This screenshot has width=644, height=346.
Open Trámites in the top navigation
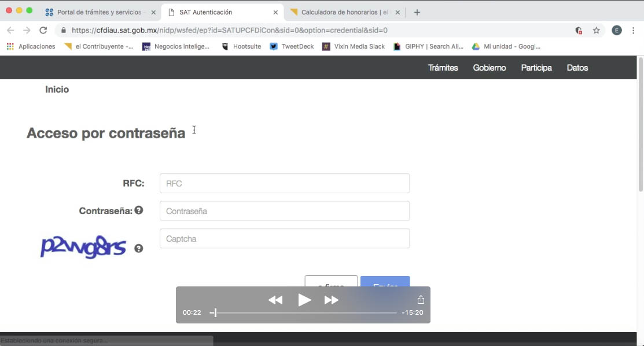pos(443,68)
